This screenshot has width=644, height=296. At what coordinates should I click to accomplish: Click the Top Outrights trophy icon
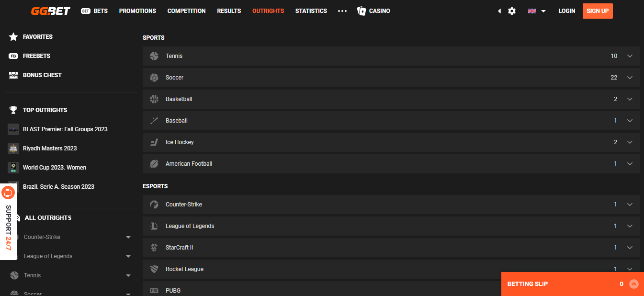coord(13,110)
